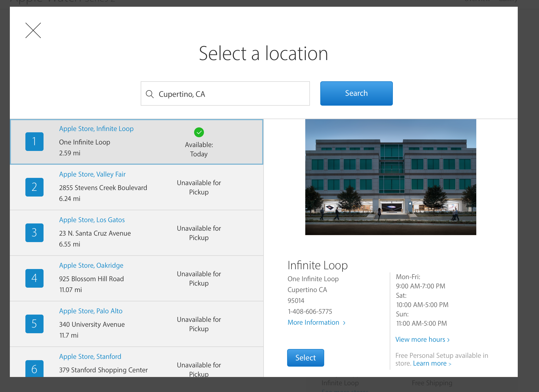The height and width of the screenshot is (392, 539).
Task: Click the 95014 zip code
Action: point(296,301)
